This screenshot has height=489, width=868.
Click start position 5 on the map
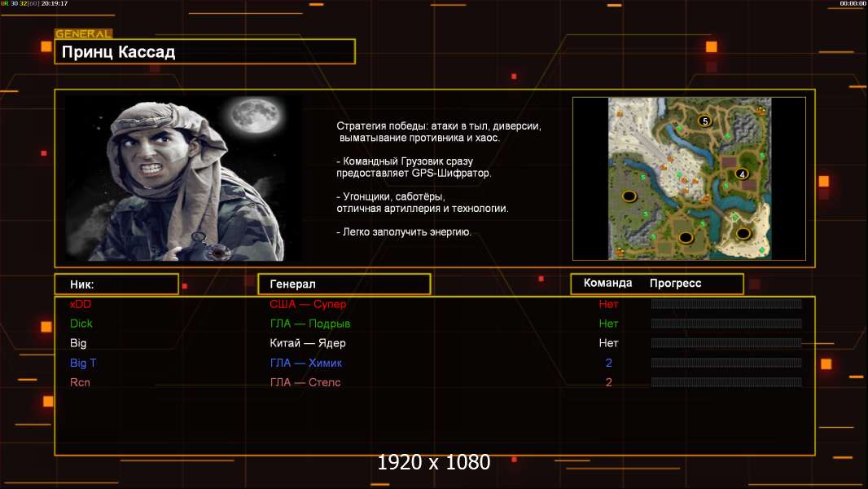705,121
